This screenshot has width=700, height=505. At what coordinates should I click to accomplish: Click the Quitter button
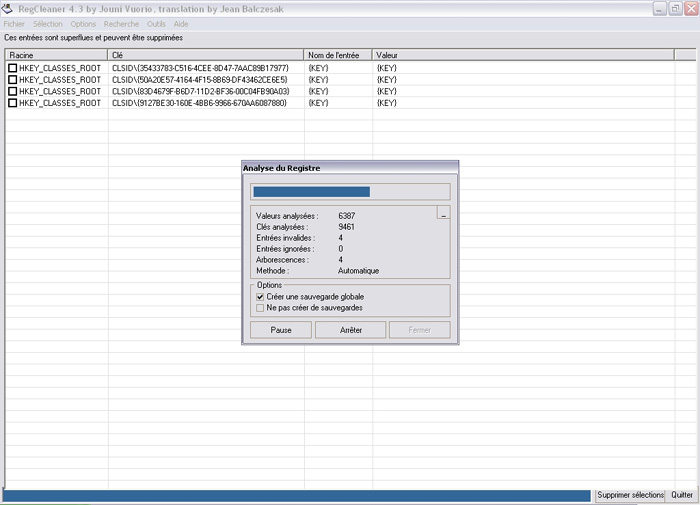pyautogui.click(x=682, y=496)
